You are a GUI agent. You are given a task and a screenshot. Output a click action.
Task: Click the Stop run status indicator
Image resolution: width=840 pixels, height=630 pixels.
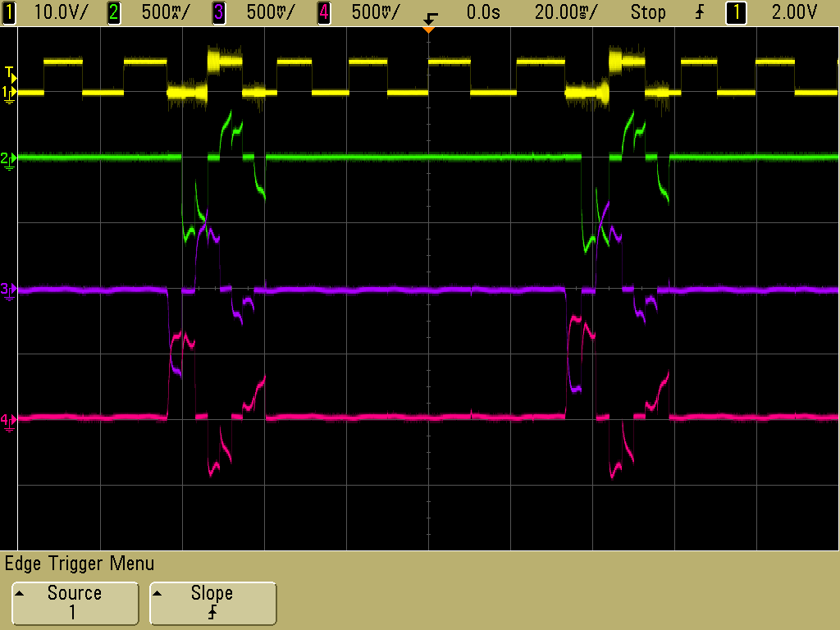648,12
